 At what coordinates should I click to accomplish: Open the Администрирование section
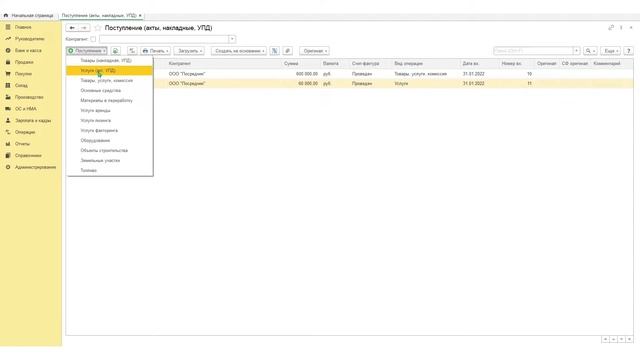(35, 167)
